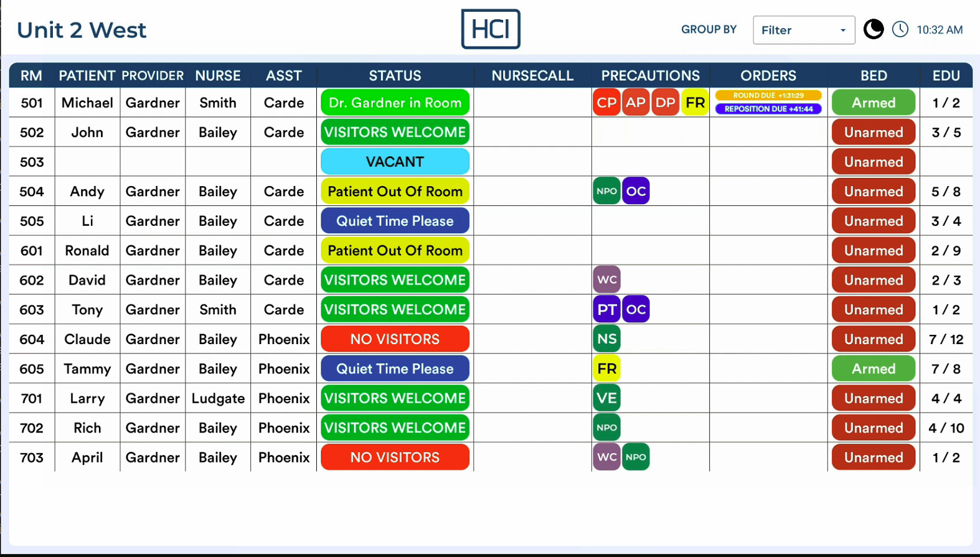Click the 4 / 10 EDU value
This screenshot has height=557, width=980.
tap(946, 428)
